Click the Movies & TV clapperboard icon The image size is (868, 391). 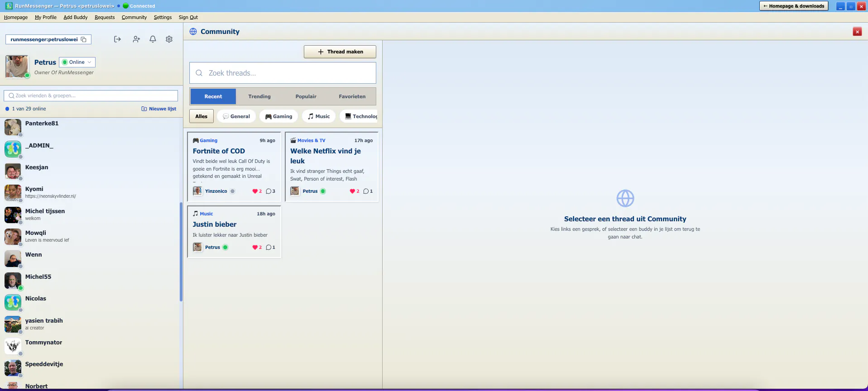point(293,141)
